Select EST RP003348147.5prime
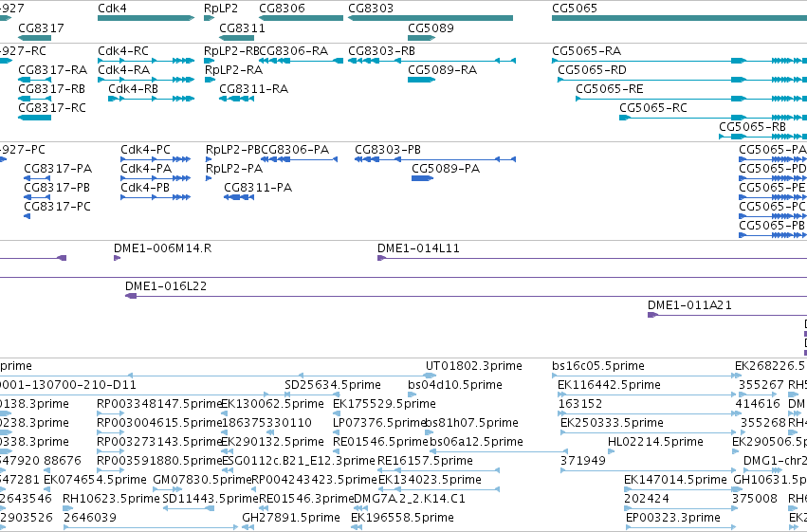The image size is (807, 532). click(159, 404)
